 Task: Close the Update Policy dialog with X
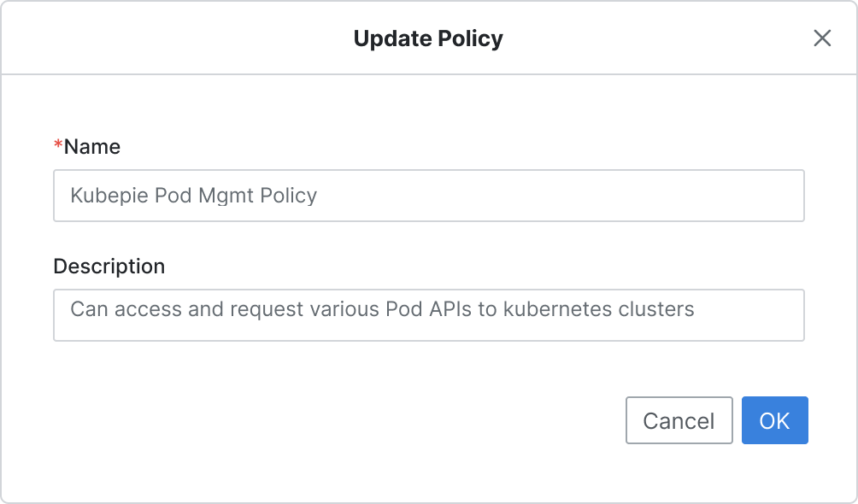tap(822, 38)
